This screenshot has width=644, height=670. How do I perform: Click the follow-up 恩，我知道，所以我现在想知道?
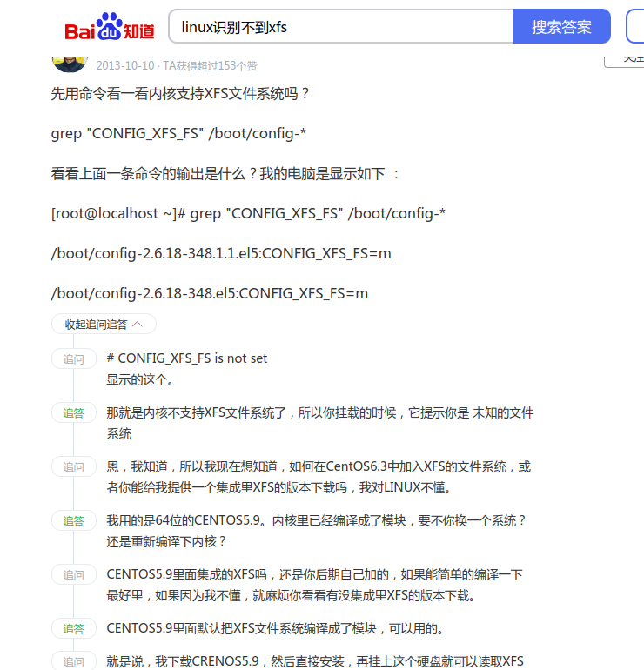click(319, 477)
